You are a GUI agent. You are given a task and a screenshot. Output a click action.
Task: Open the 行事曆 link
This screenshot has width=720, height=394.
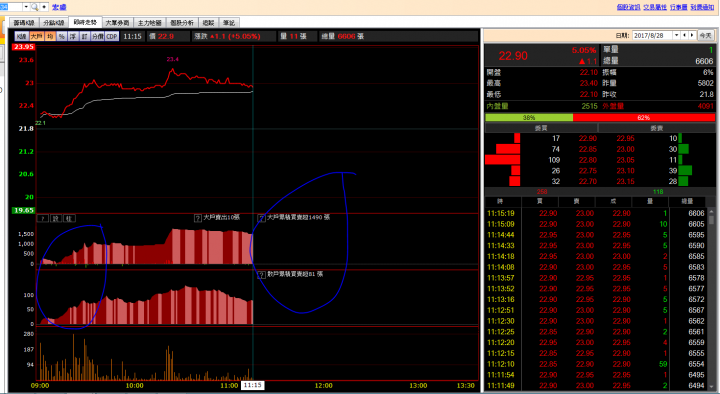(678, 7)
